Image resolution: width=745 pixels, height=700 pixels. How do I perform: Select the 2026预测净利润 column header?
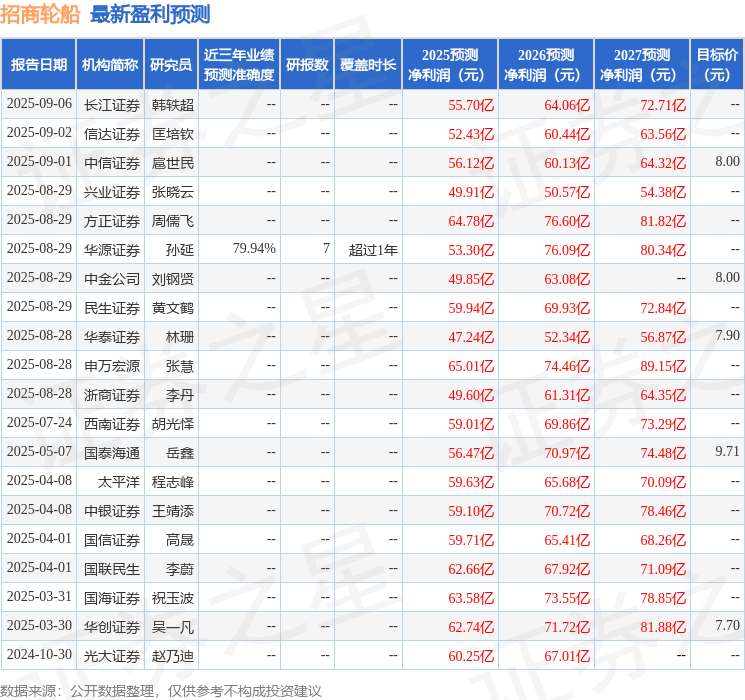click(546, 65)
